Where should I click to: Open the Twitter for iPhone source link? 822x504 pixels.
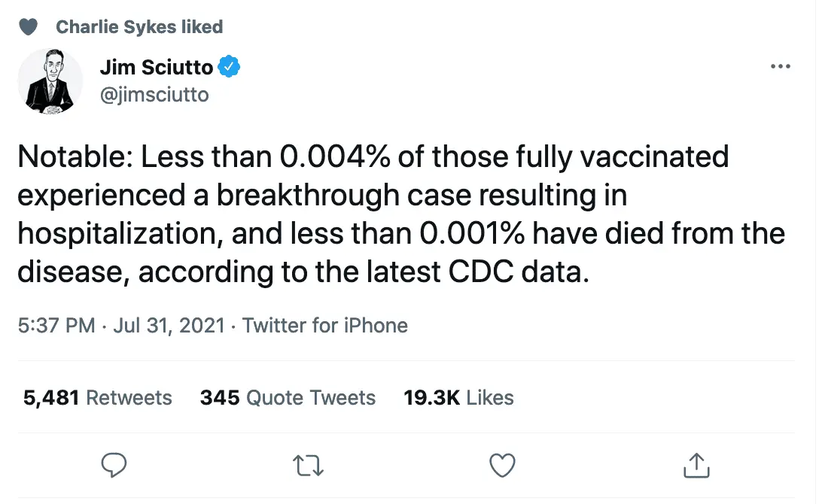tap(325, 326)
